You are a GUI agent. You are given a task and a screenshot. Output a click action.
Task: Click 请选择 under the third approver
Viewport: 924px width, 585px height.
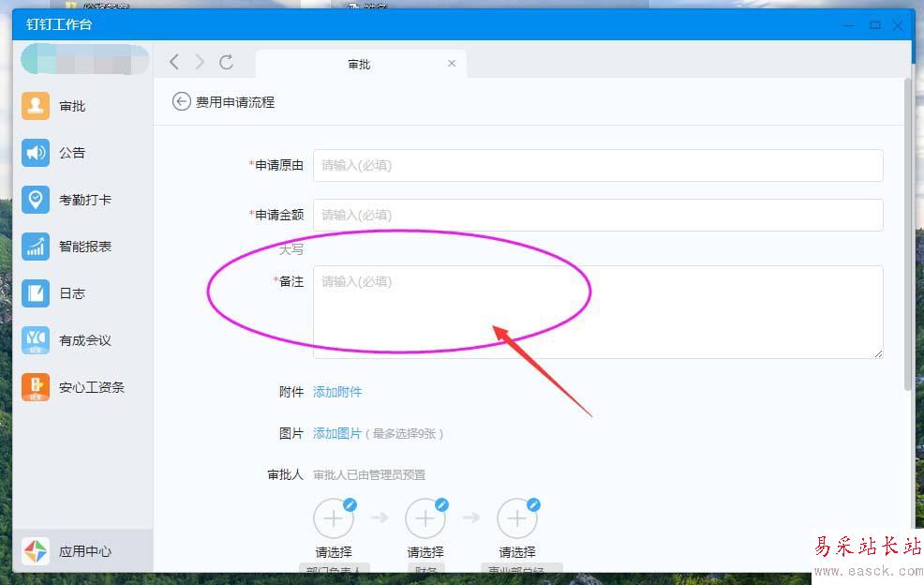point(517,552)
